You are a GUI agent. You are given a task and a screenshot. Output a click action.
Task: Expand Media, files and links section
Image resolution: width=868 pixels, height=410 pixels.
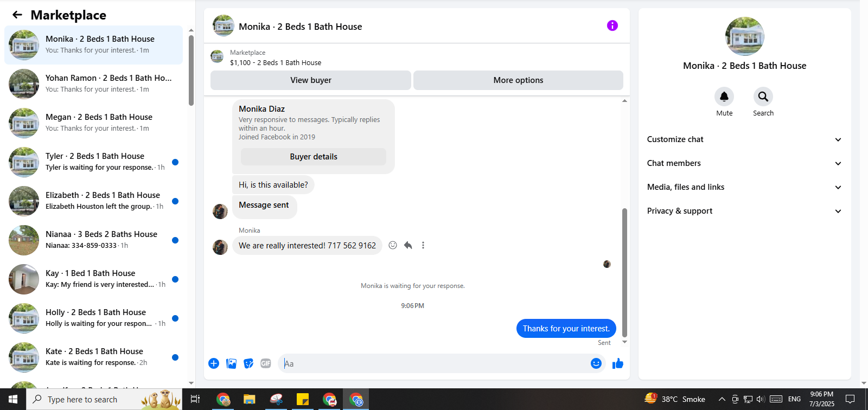[744, 187]
